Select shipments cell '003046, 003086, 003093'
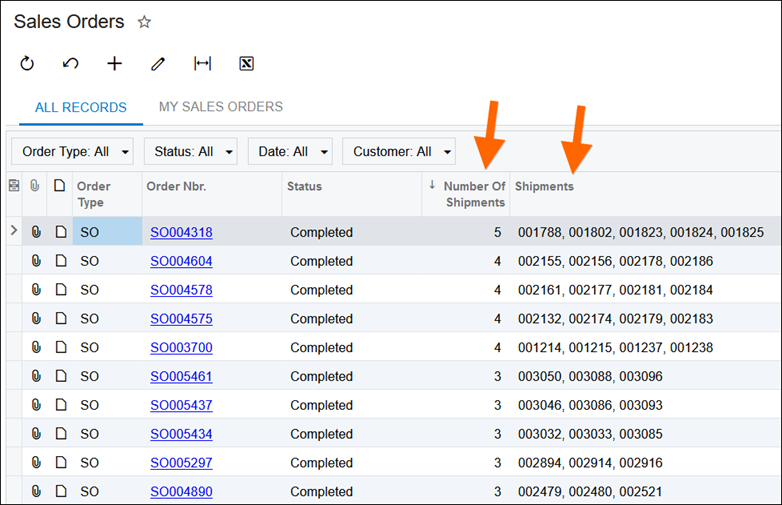Screen dimensions: 782x505 pyautogui.click(x=645, y=405)
